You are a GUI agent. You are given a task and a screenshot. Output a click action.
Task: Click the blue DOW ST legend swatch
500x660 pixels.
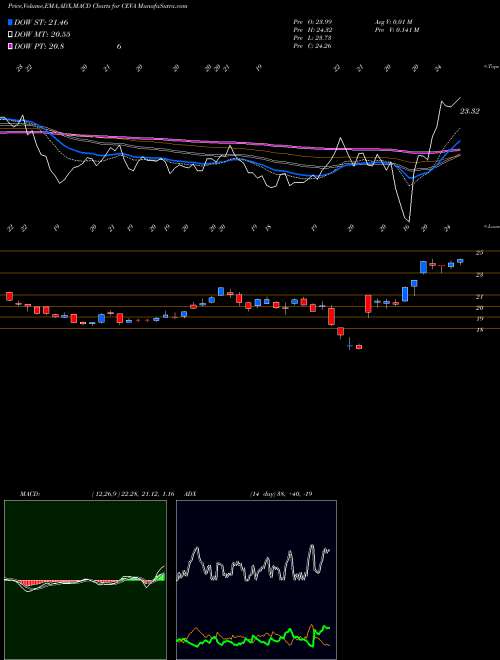pos(11,22)
